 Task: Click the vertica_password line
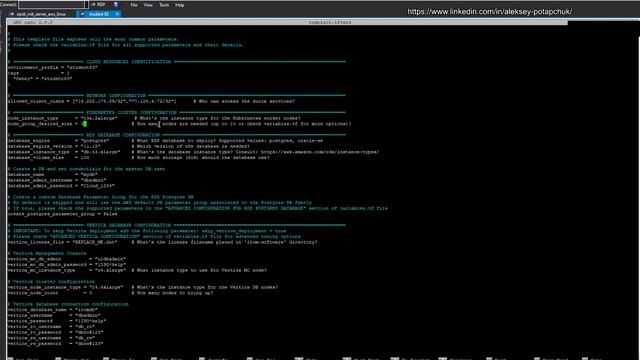(57, 321)
